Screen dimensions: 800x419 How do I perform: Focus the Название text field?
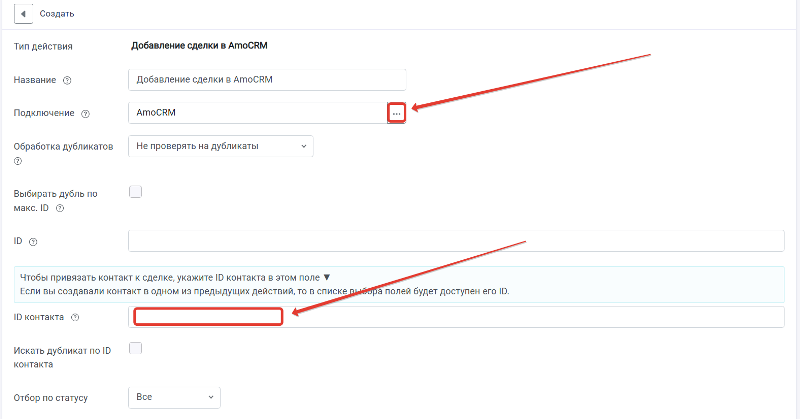click(x=267, y=80)
